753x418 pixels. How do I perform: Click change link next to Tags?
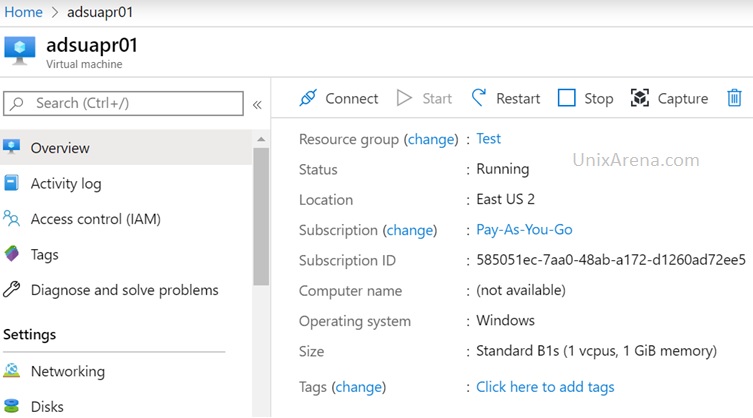[358, 387]
